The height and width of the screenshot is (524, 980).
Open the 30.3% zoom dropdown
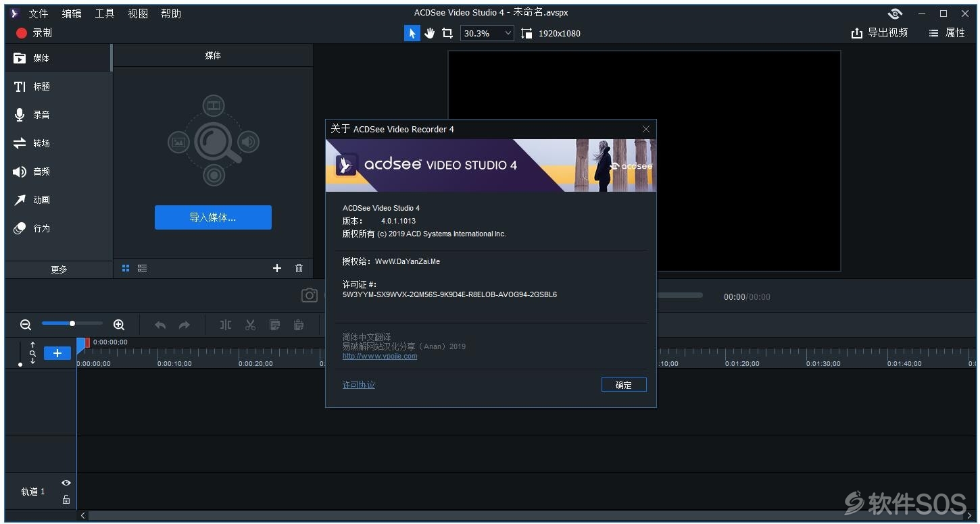point(487,33)
